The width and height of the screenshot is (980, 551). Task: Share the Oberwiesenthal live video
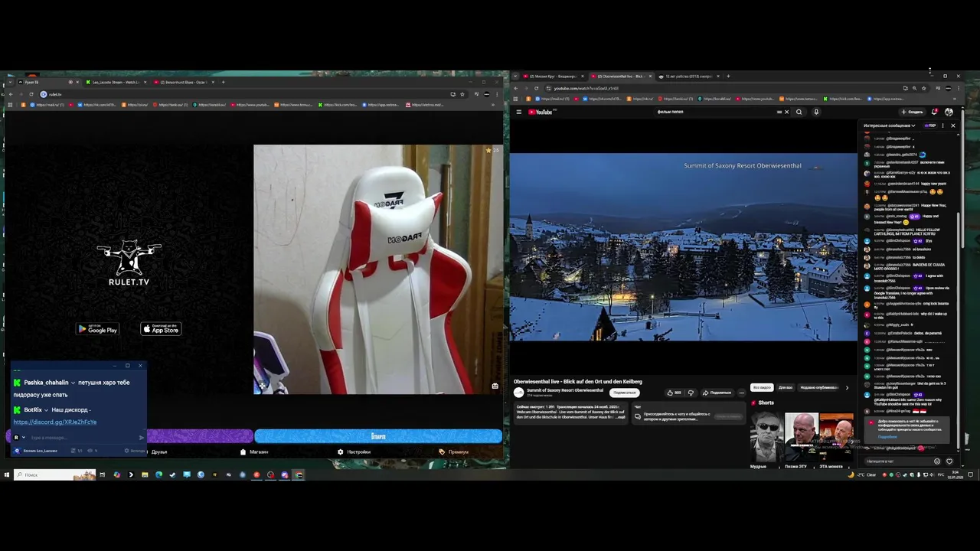pyautogui.click(x=717, y=393)
